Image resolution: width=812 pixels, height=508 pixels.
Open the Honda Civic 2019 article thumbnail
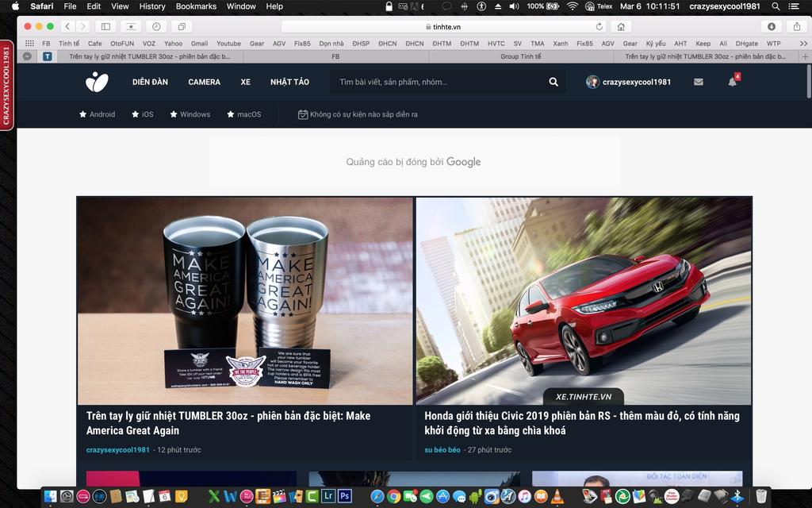(x=584, y=301)
